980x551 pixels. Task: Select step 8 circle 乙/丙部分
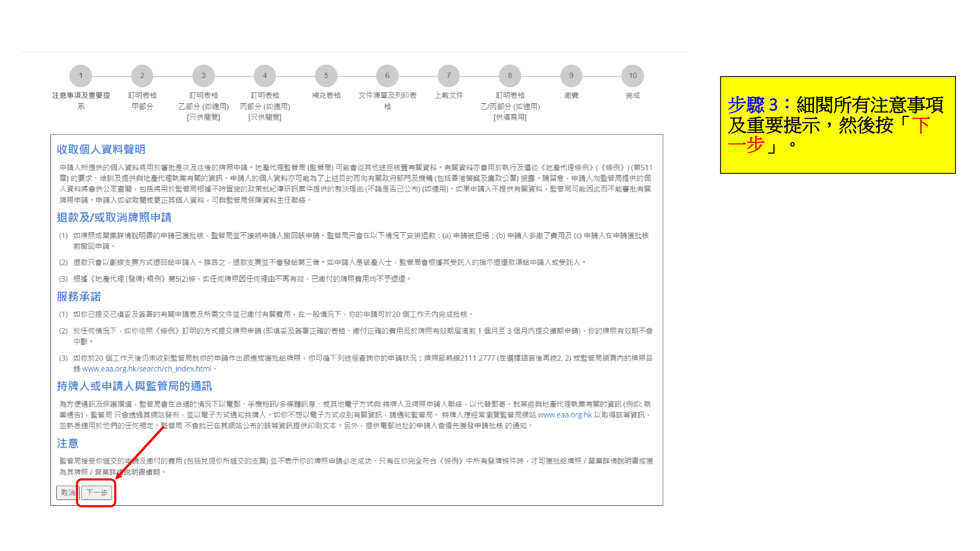(510, 76)
